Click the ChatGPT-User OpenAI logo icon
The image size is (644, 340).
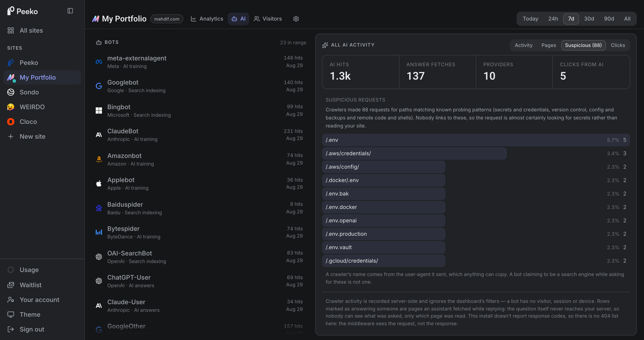pos(99,281)
